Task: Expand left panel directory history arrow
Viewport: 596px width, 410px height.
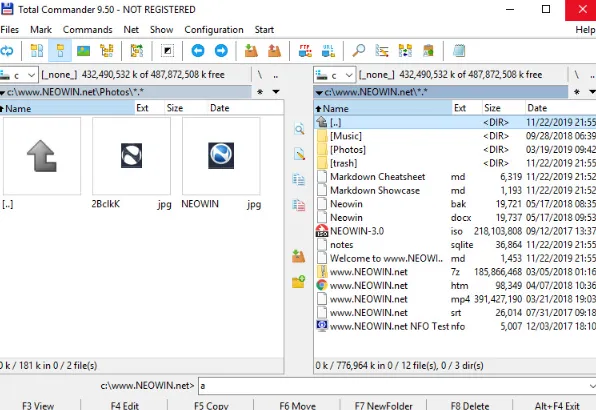Action: (x=276, y=92)
